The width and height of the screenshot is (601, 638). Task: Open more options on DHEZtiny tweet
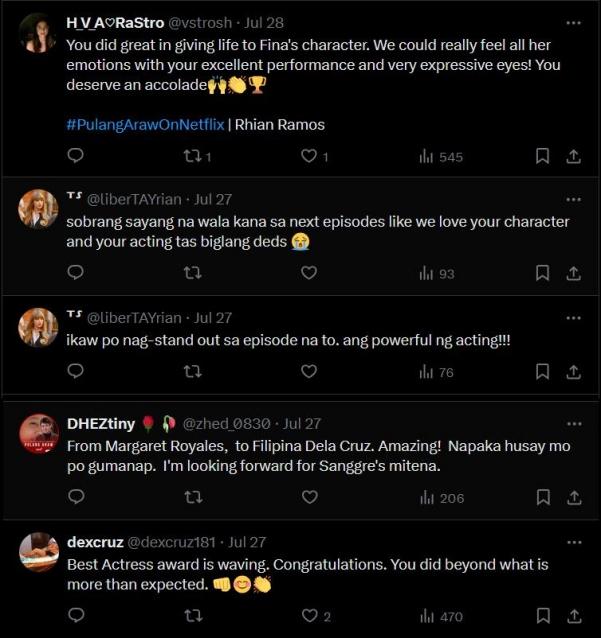coord(573,421)
